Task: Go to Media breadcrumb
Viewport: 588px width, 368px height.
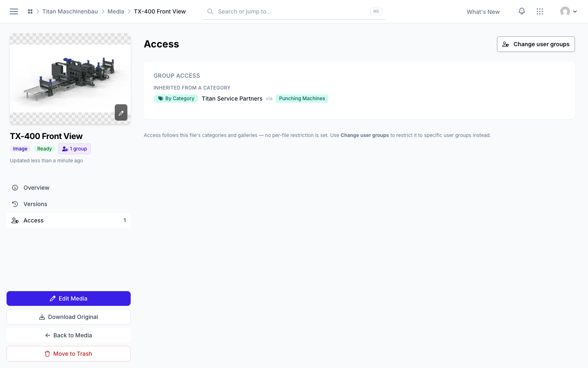Action: 116,11
